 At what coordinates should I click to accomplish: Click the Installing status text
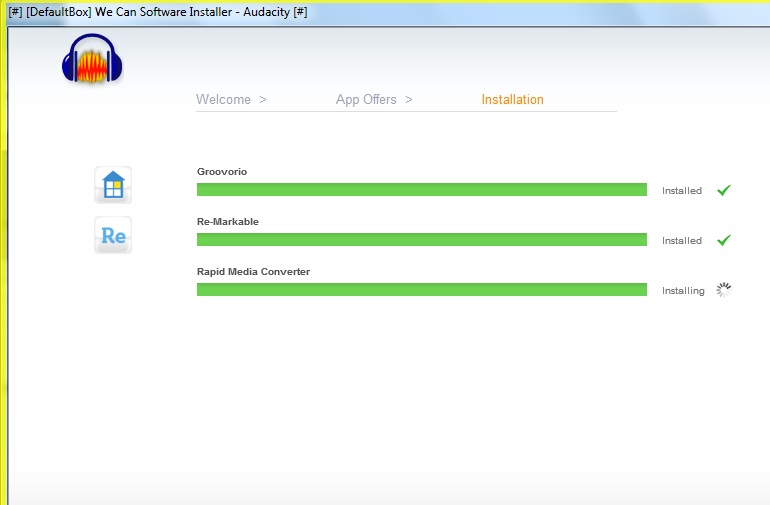click(x=683, y=291)
